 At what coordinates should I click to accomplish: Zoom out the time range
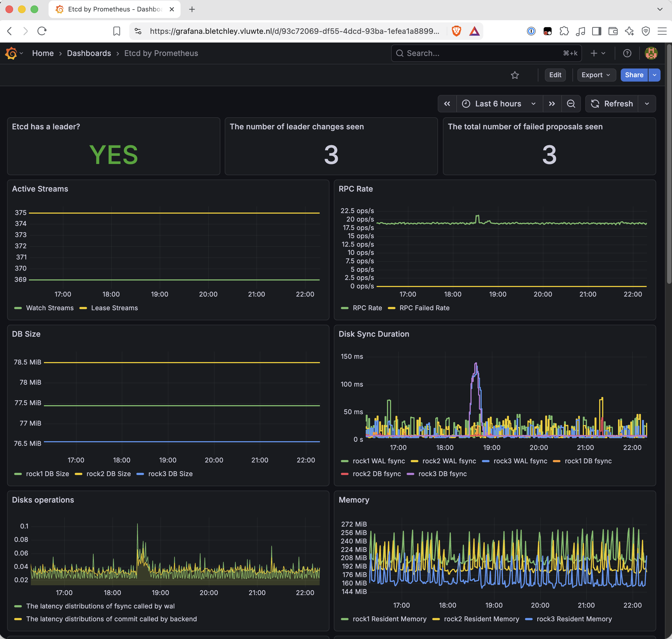pos(571,104)
